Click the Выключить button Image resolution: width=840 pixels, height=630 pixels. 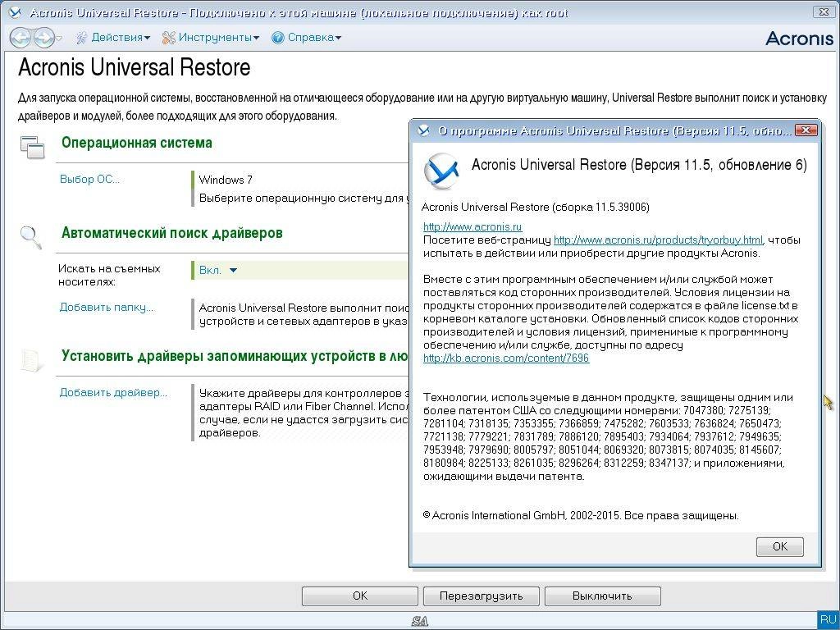(x=603, y=596)
